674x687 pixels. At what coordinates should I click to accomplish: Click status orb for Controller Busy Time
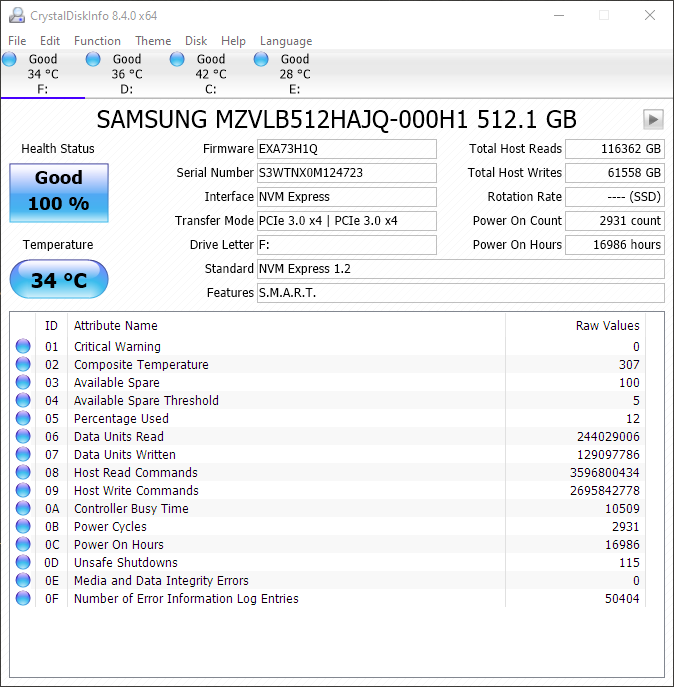point(23,508)
